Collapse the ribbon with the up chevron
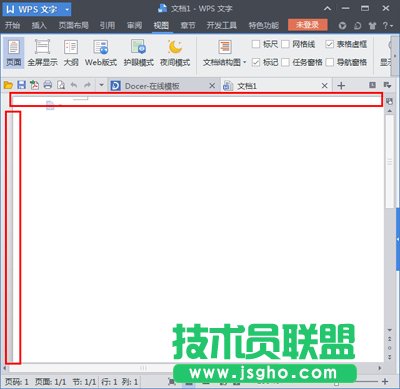Viewport: 400px width, 389px height. click(x=327, y=9)
